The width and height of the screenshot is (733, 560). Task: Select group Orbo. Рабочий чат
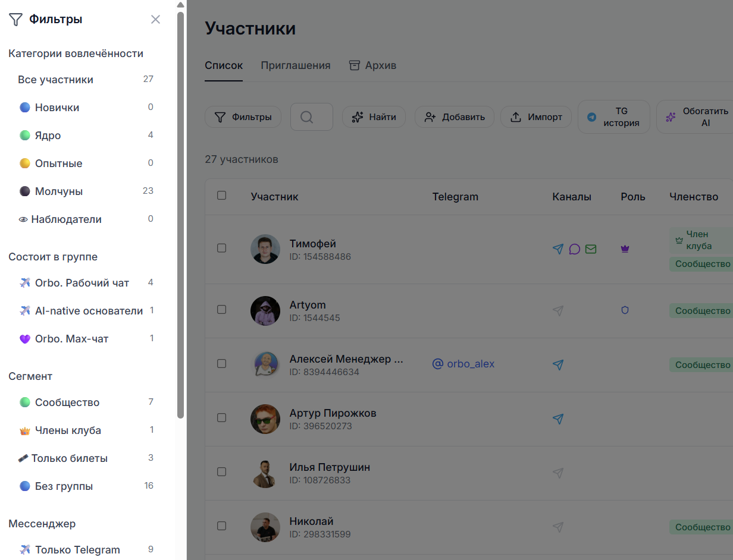(x=86, y=283)
